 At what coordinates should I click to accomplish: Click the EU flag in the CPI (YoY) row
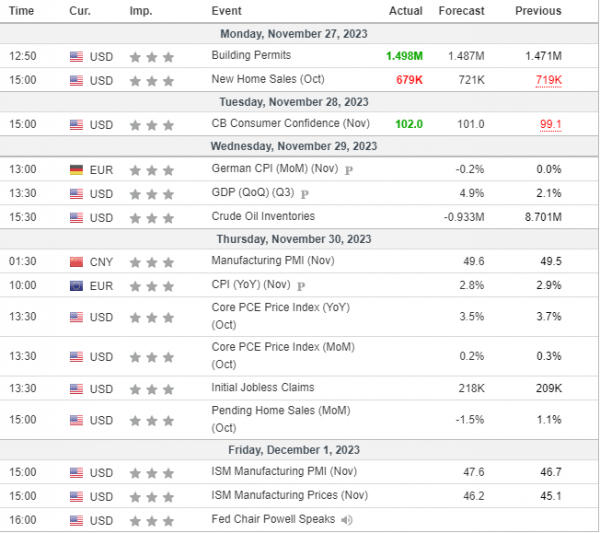pos(76,286)
